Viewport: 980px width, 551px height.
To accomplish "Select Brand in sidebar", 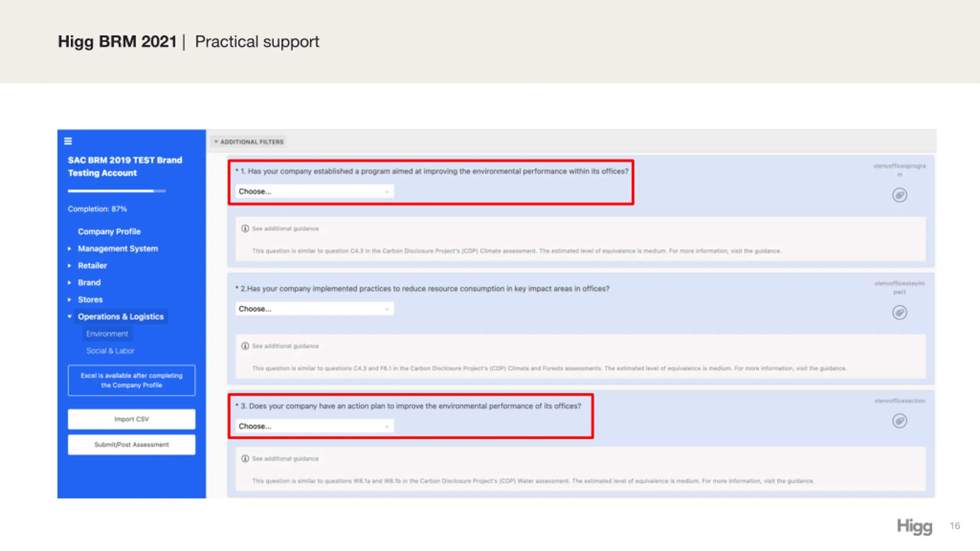I will (89, 283).
